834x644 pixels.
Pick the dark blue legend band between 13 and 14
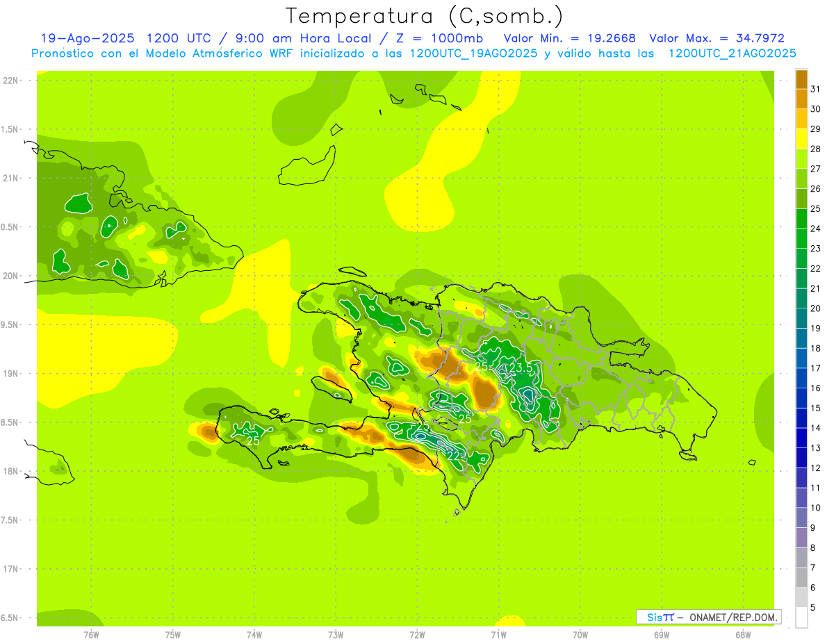pyautogui.click(x=801, y=438)
